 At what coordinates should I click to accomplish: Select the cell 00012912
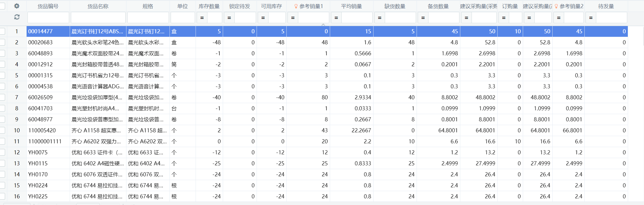[48, 64]
